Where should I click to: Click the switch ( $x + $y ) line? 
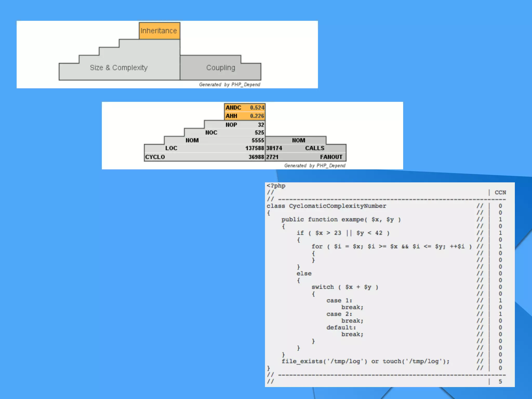(x=345, y=287)
